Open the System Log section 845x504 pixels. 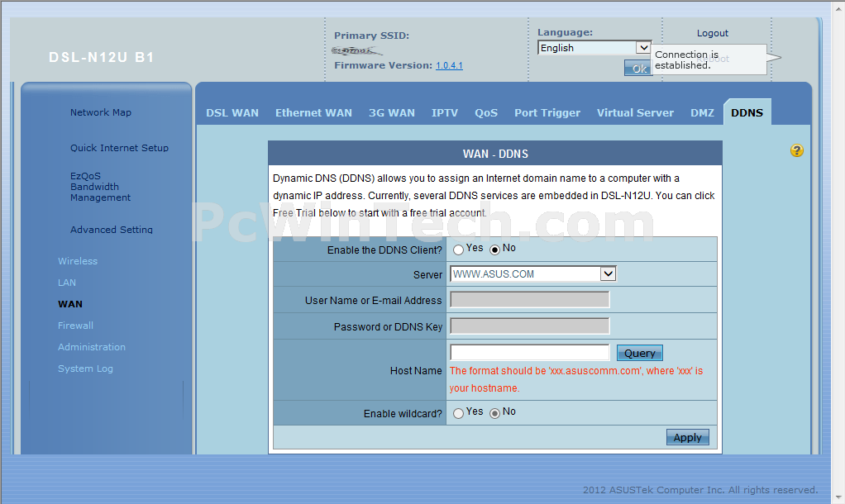85,368
